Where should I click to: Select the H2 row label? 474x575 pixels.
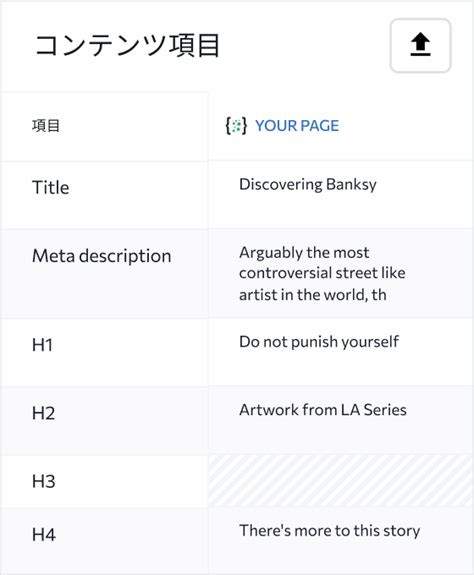coord(44,413)
